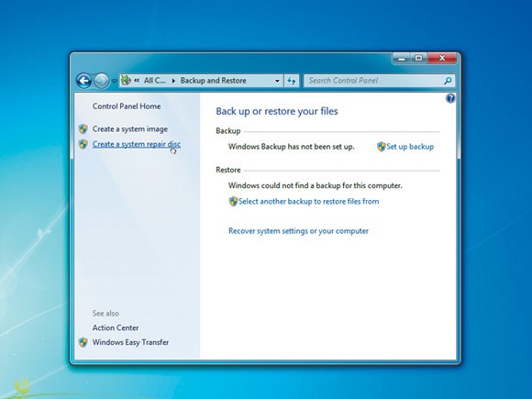Viewport: 532px width, 399px height.
Task: Click the double chevron in address bar
Action: click(x=137, y=81)
